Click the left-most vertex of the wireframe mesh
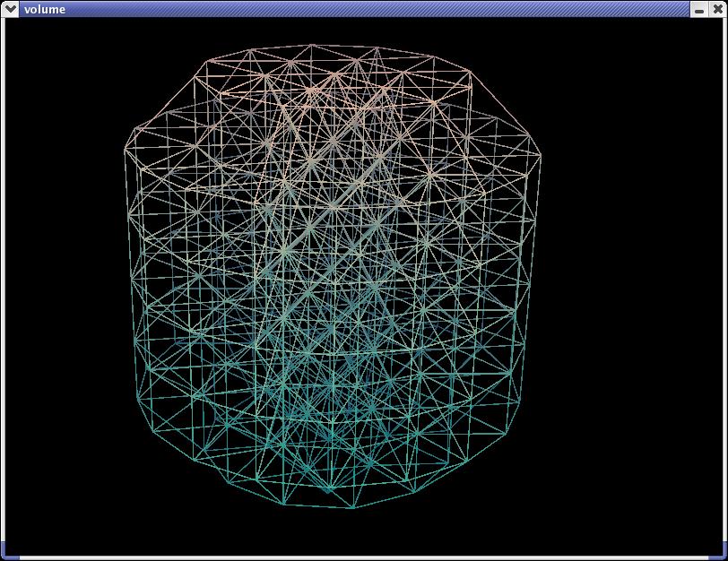 pyautogui.click(x=125, y=153)
